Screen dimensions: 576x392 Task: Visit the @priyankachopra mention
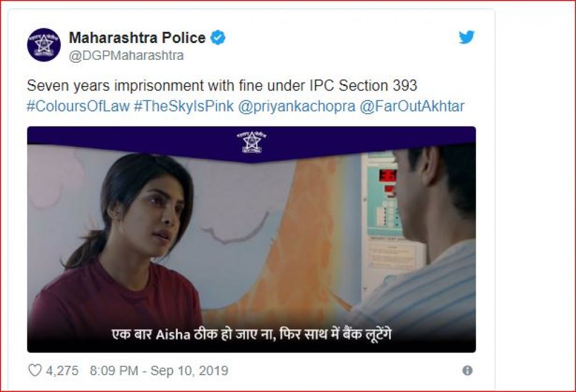[297, 106]
